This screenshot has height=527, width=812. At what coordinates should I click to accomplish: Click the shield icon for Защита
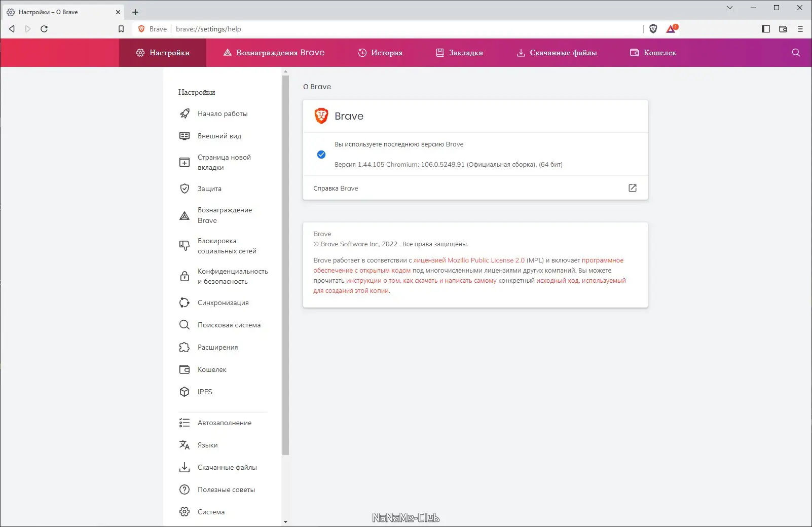[184, 189]
